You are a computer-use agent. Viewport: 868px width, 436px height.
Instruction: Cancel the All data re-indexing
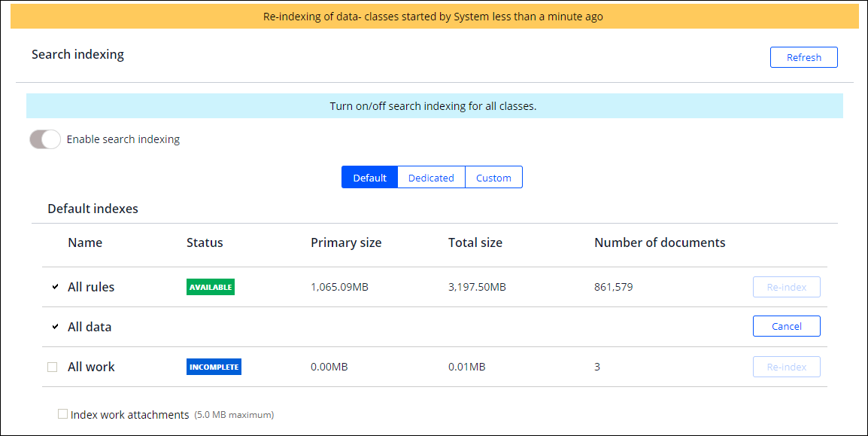coord(786,326)
